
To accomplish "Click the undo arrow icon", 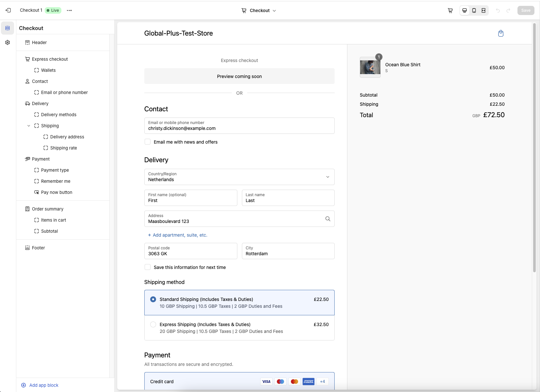I will coord(498,10).
